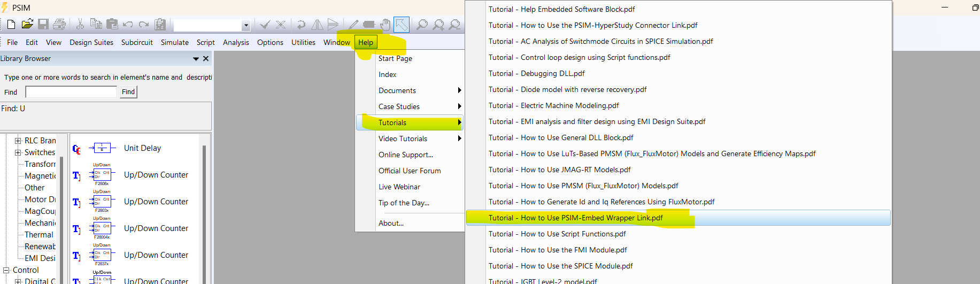Open PSIM-Embed Wrapper Link tutorial PDF
980x284 pixels.
pos(678,218)
